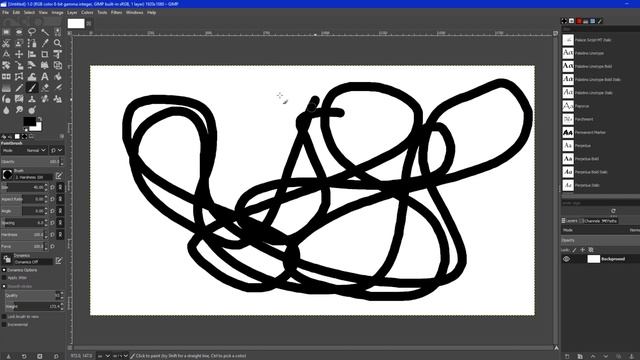Screen dimensions: 640x360
Task: Select the Scissors Select tool
Action: point(6,43)
